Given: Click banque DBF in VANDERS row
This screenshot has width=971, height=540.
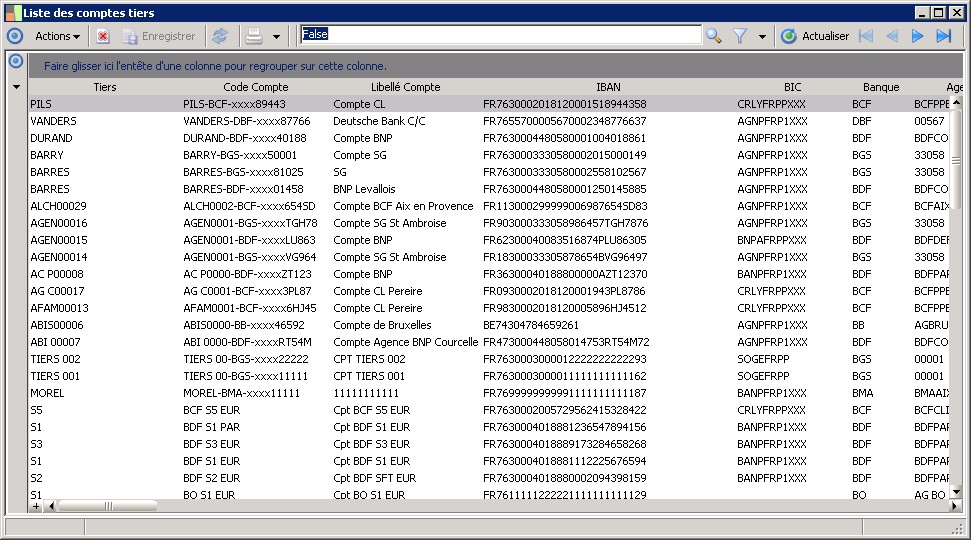Looking at the screenshot, I should tap(861, 121).
